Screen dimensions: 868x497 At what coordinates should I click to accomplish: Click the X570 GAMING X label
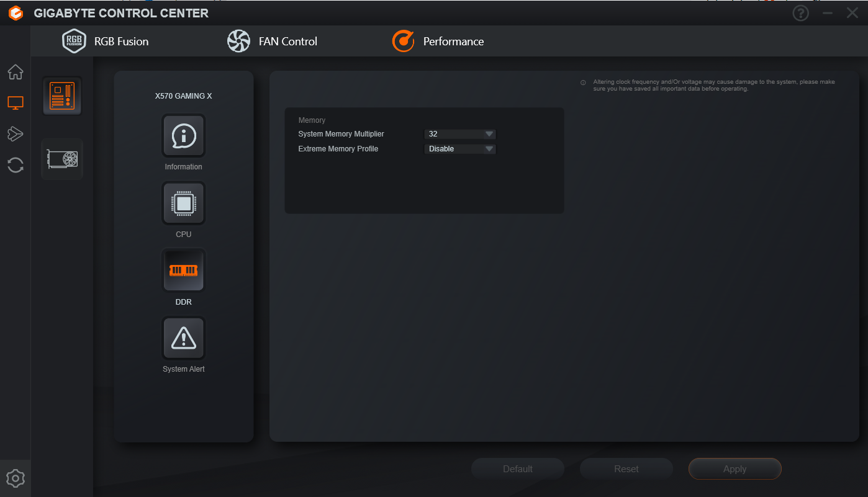pos(183,96)
